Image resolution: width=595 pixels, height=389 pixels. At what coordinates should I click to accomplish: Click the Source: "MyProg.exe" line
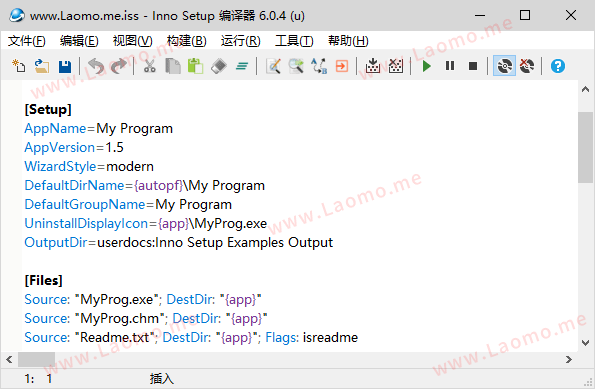tap(143, 299)
